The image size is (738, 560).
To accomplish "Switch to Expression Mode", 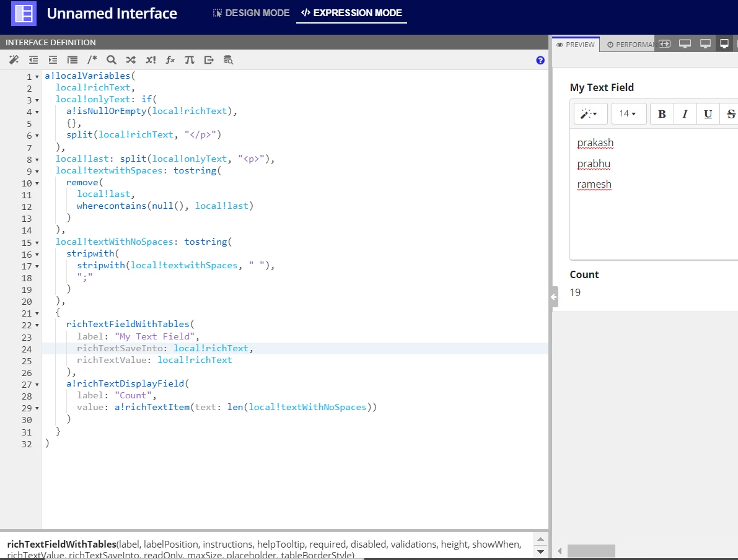I will click(351, 13).
